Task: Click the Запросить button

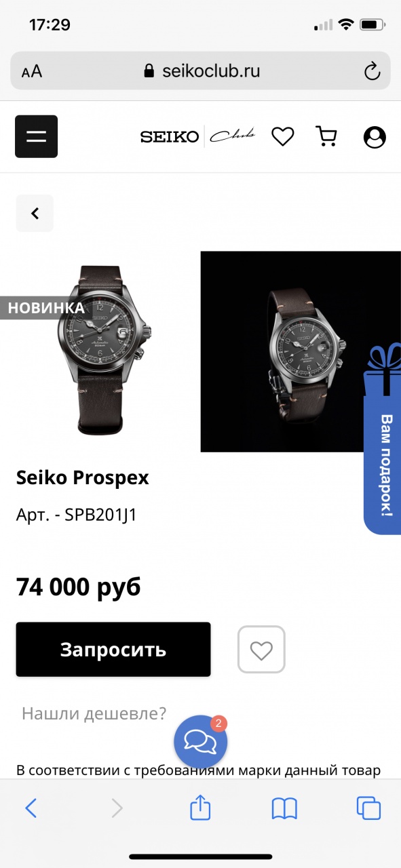Action: (x=113, y=650)
